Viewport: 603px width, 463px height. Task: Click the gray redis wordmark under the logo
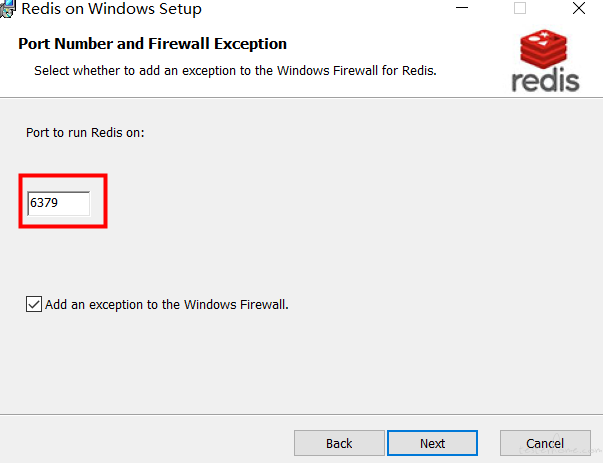(x=545, y=80)
